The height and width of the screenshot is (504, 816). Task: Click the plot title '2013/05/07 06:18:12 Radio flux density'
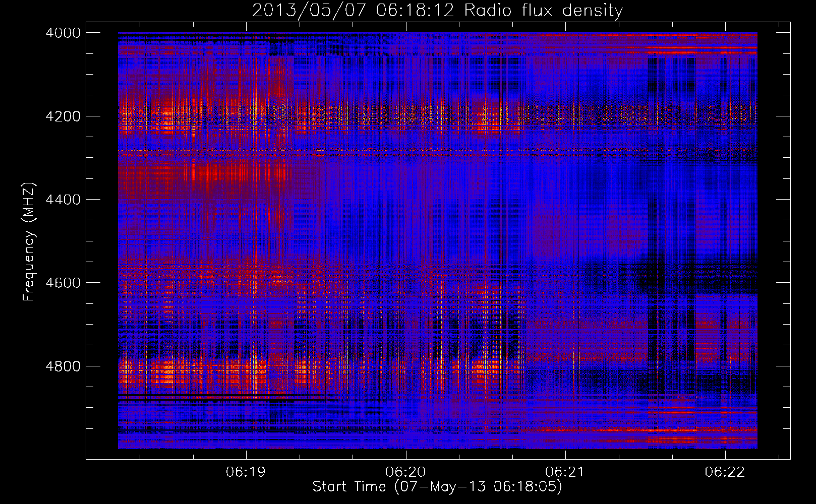pos(437,10)
